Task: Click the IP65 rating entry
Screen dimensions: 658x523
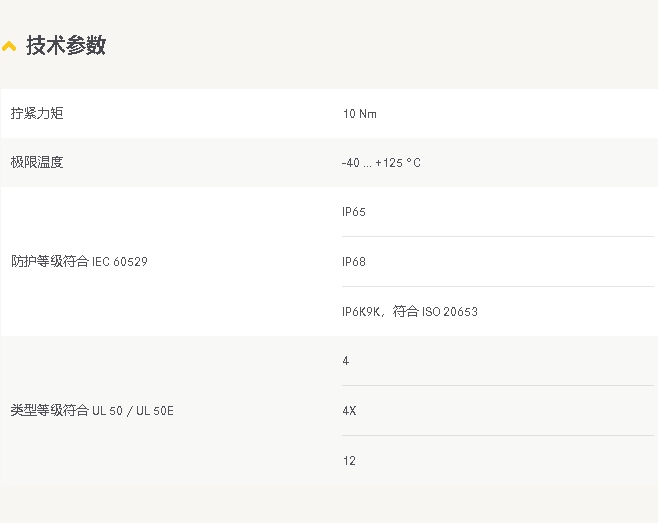Action: pos(354,212)
